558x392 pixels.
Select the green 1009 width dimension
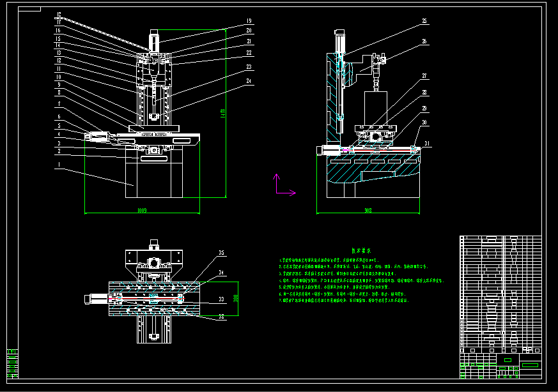142,211
